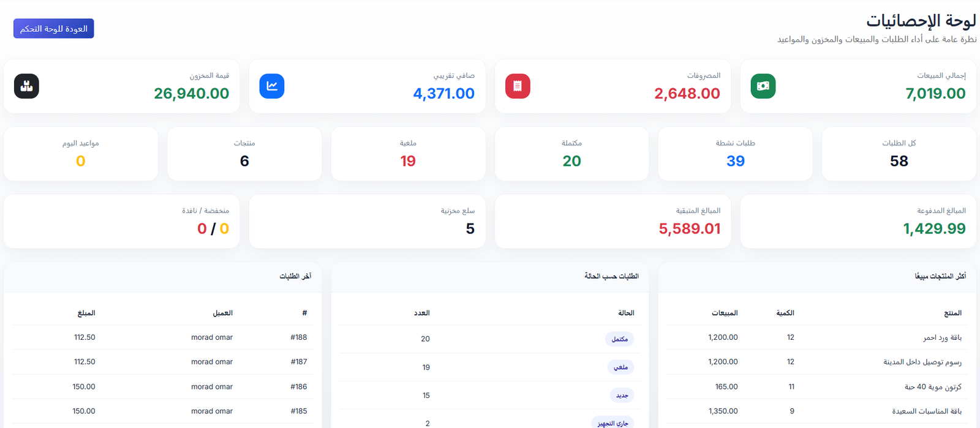Click the 'كل الطلبات' label
This screenshot has width=980, height=428.
coord(899,143)
